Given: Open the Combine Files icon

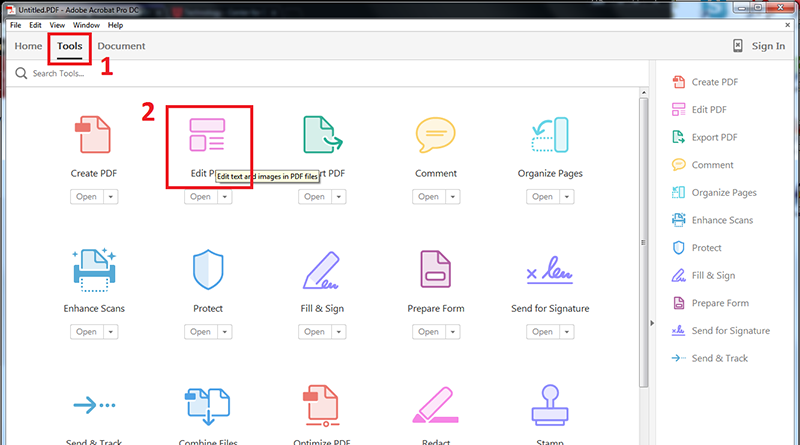Looking at the screenshot, I should [208, 406].
